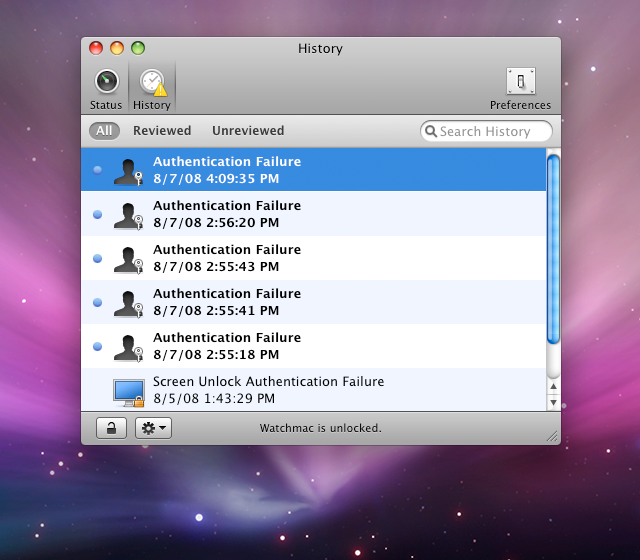Open the Status gauge panel

(x=106, y=82)
